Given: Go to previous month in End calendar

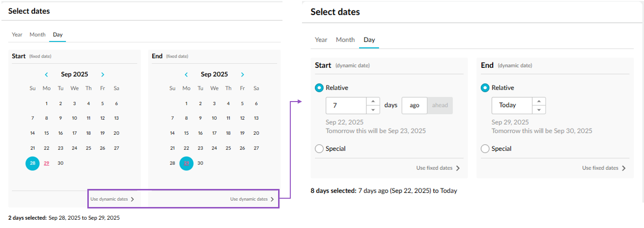Looking at the screenshot, I should 186,75.
